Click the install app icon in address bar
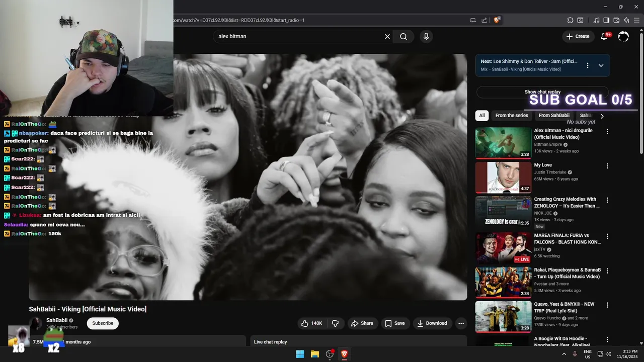Screen dimensions: 644x362 (x=473, y=20)
